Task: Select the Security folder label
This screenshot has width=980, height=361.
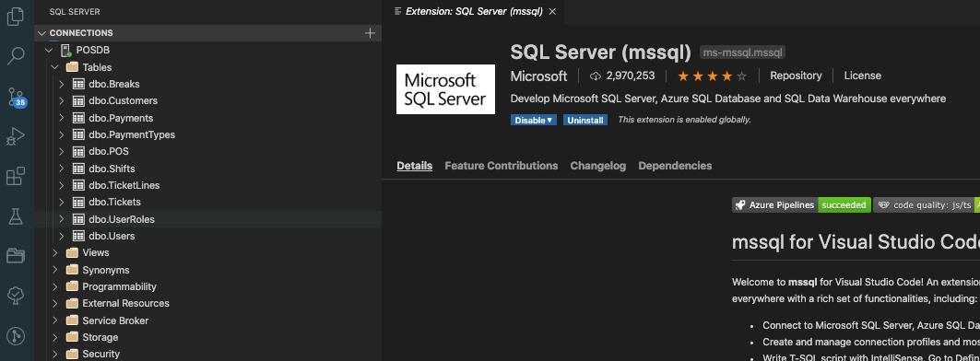Action: (x=100, y=355)
